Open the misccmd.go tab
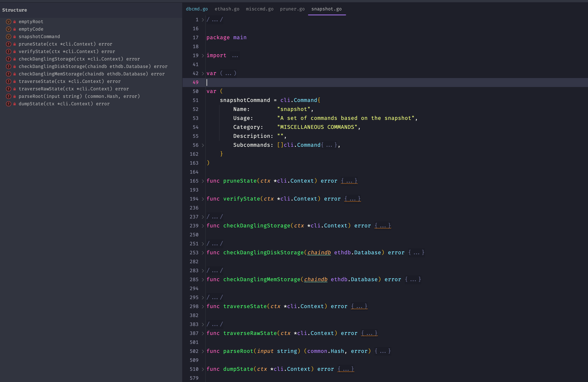The image size is (588, 382). [259, 9]
